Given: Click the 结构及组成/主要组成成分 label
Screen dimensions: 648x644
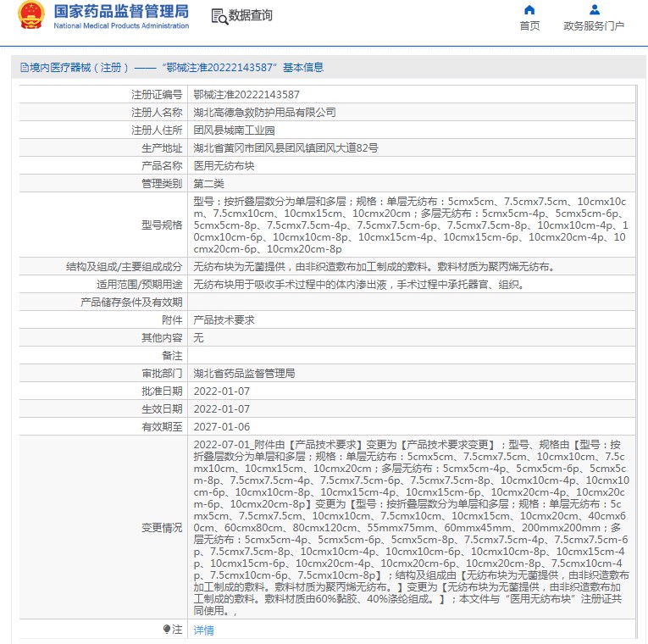Looking at the screenshot, I should (124, 267).
